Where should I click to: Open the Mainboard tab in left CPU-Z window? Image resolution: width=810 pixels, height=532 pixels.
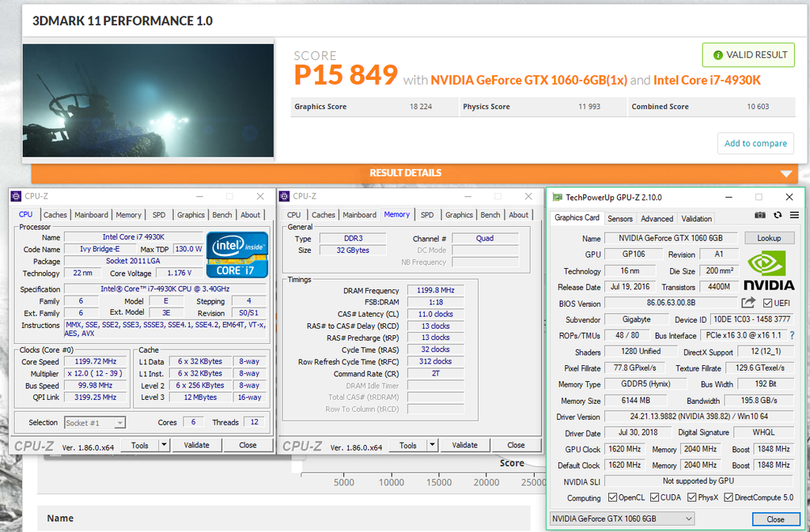91,215
